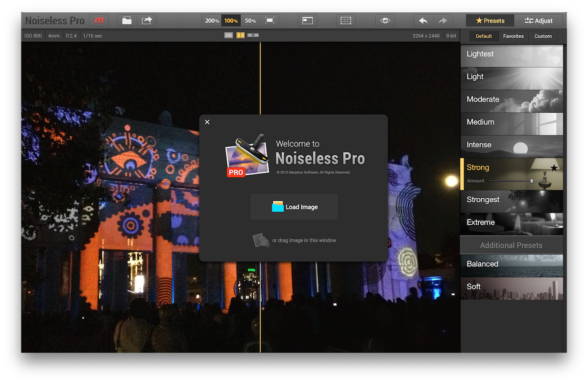588x383 pixels.
Task: Choose single image view mode icon
Action: coord(229,35)
